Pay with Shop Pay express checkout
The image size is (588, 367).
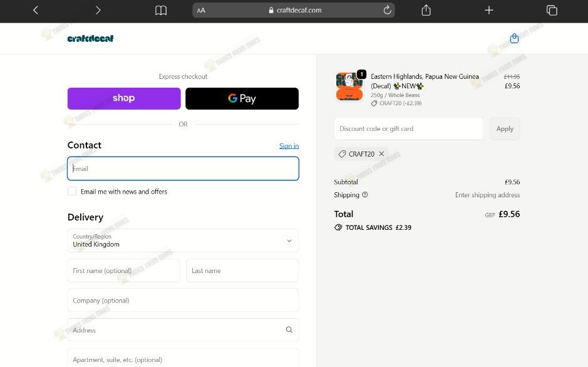pos(124,98)
